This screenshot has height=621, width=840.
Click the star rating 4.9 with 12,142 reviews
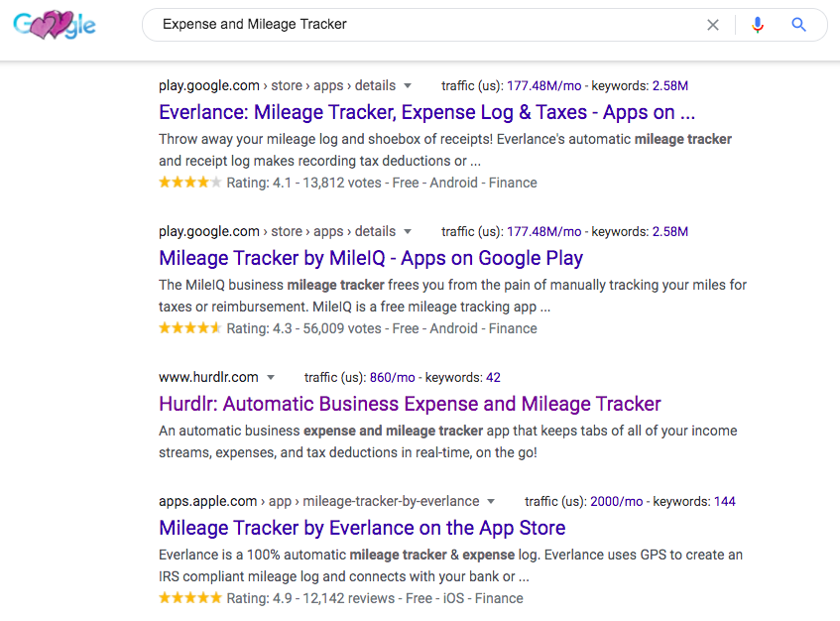coord(341,598)
